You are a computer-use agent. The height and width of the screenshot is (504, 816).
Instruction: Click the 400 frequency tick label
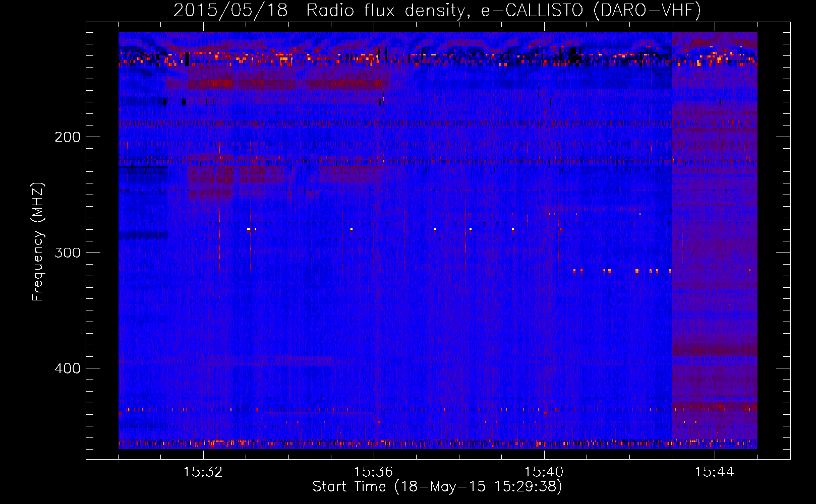(x=68, y=368)
